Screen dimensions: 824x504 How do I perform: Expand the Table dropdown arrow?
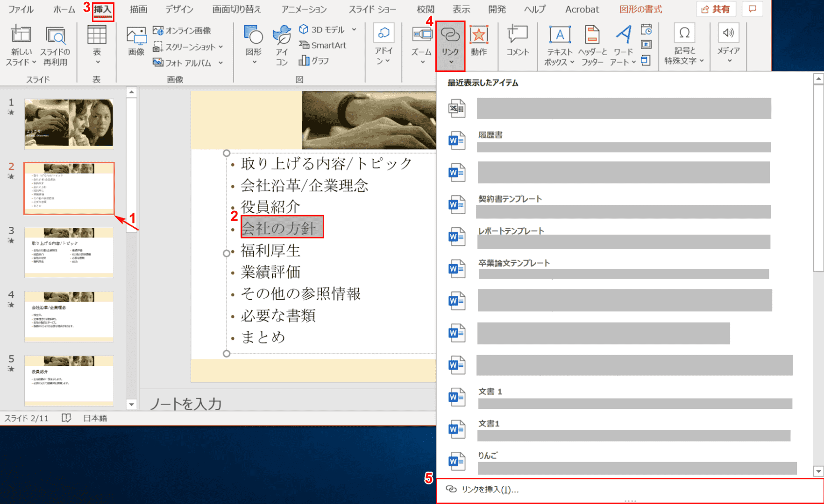97,62
